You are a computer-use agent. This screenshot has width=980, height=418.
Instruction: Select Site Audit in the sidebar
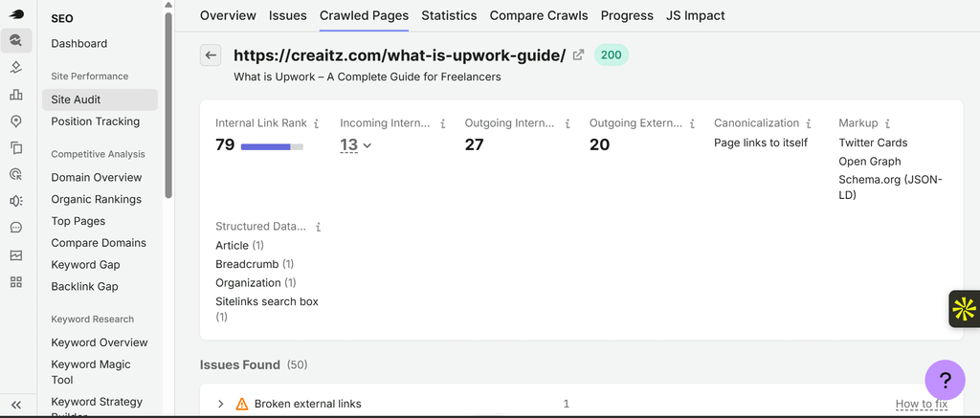(100, 99)
